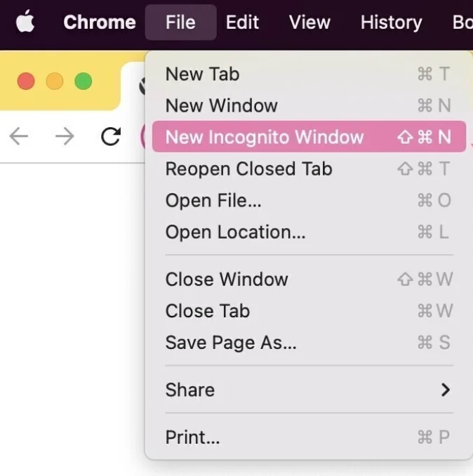Select Print... from the menu

(x=192, y=437)
